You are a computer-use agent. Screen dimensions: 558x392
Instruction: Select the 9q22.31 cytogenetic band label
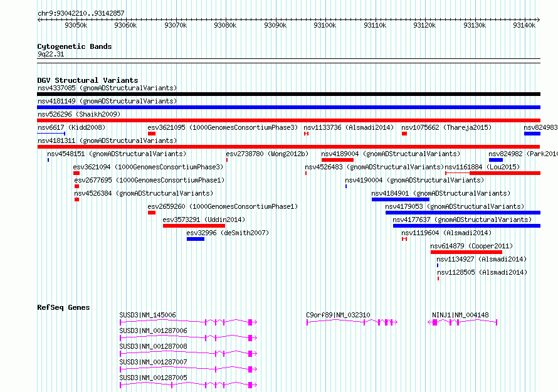[51, 54]
